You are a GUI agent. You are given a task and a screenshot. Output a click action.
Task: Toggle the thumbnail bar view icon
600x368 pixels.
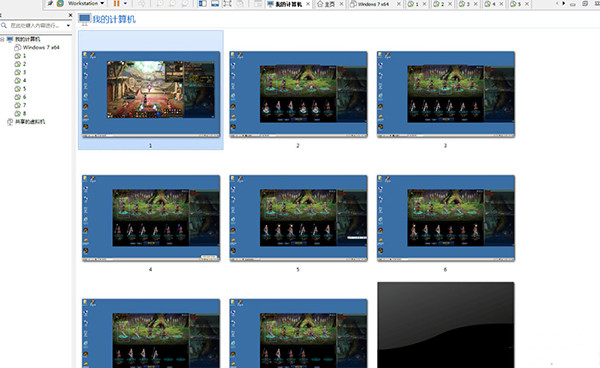coord(215,3)
